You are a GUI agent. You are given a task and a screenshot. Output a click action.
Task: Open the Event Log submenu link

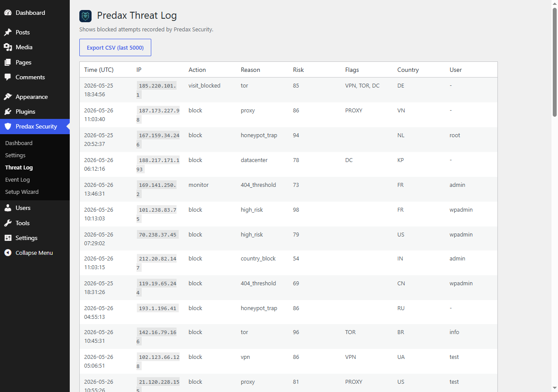click(17, 179)
